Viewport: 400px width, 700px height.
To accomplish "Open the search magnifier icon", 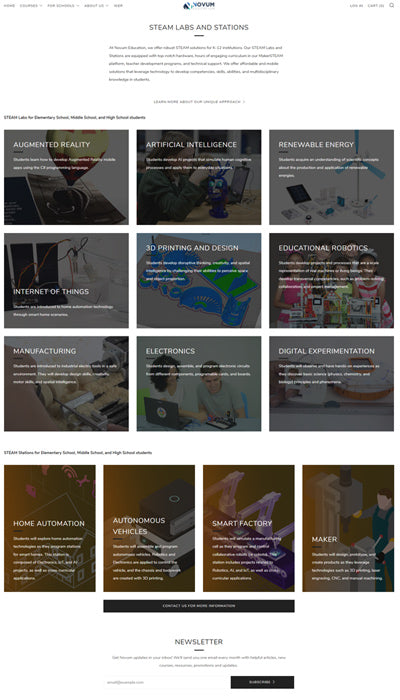I will click(x=392, y=5).
